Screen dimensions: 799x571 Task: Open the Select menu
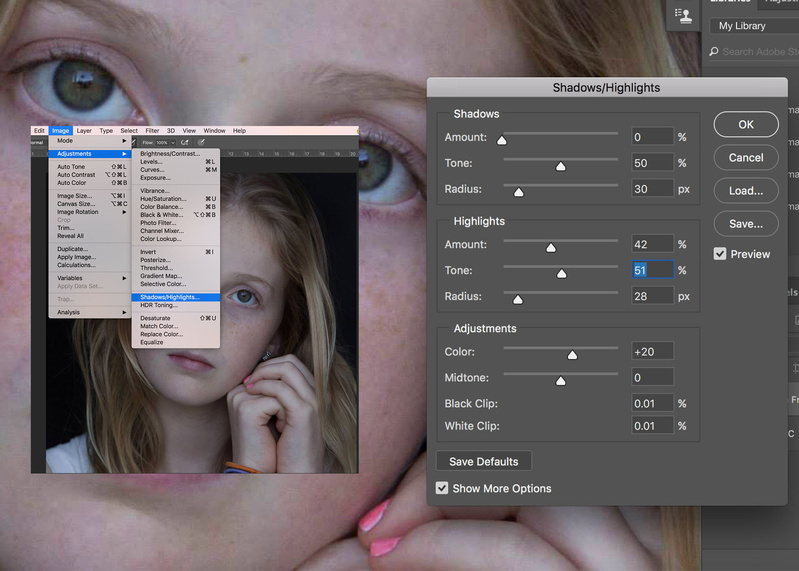click(x=129, y=130)
